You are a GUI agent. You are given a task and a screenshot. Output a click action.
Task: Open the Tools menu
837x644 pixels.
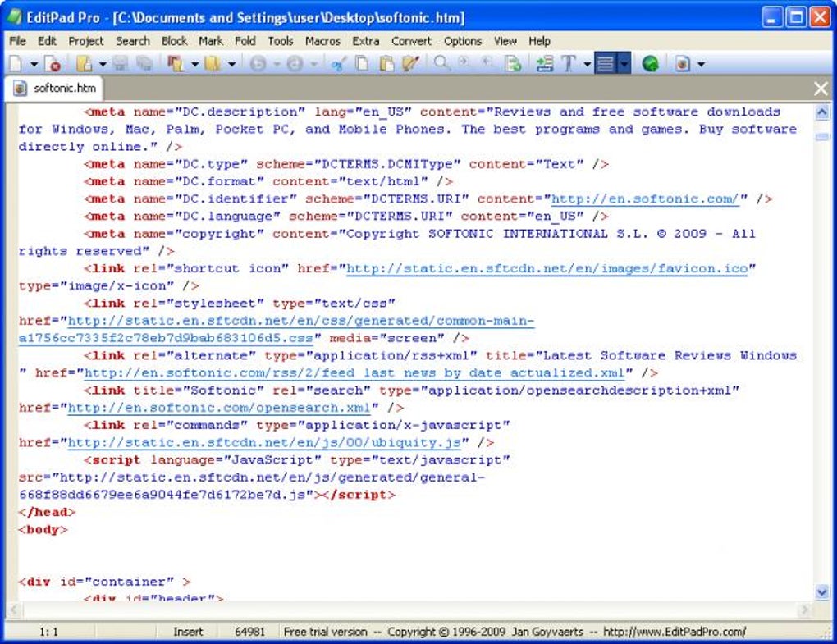pos(281,41)
